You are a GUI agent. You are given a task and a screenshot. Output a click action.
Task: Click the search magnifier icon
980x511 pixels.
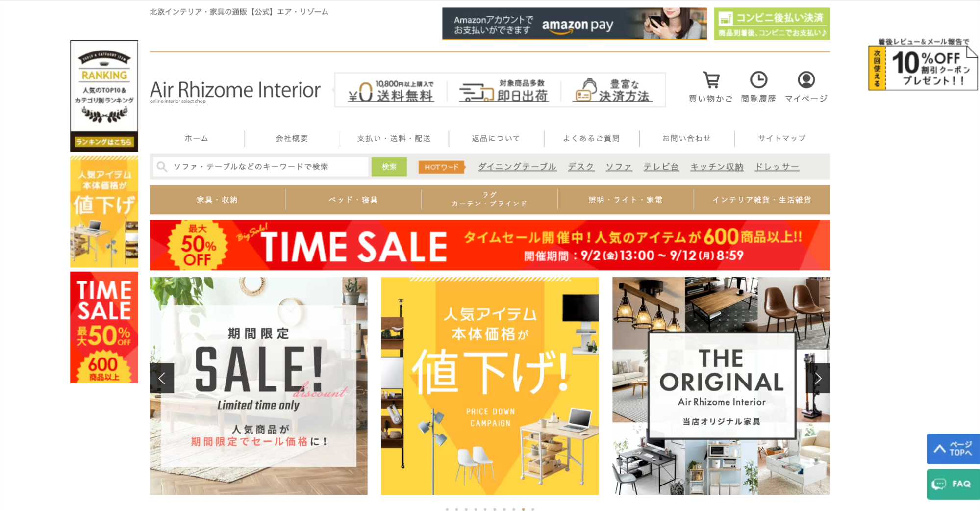pos(162,167)
